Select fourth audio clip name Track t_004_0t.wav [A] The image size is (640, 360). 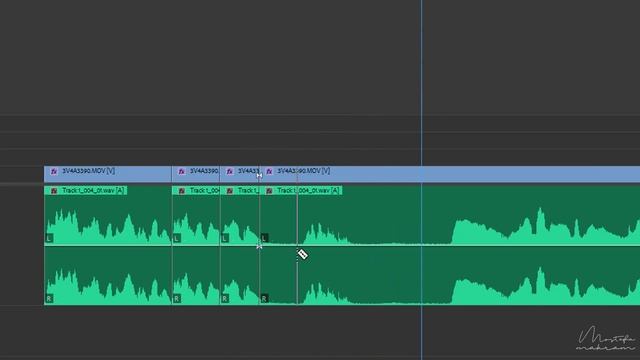click(308, 191)
